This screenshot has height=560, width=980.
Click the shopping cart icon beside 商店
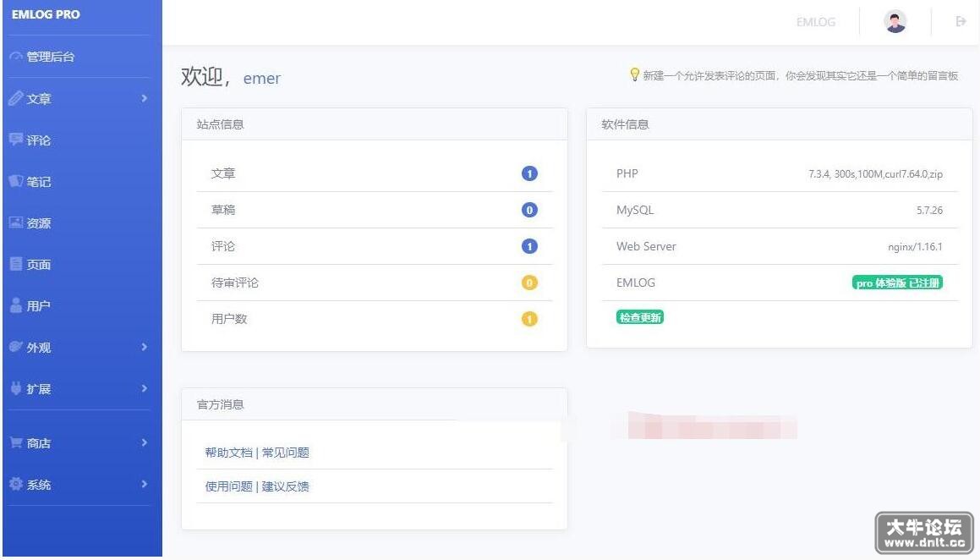tap(16, 442)
